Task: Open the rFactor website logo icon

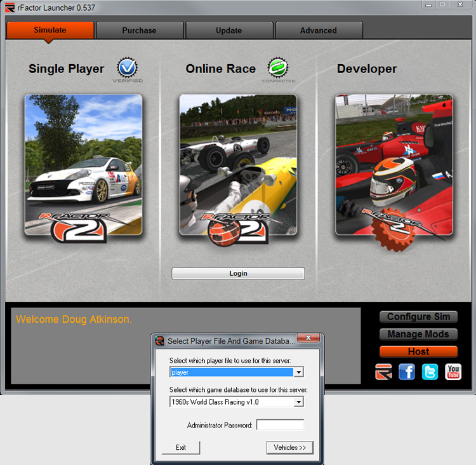Action: [383, 372]
